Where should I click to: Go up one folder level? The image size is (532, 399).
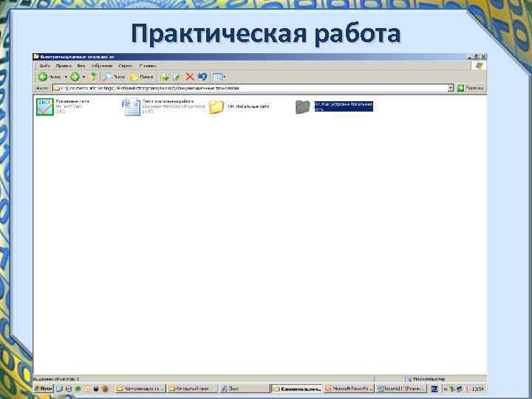[x=93, y=77]
